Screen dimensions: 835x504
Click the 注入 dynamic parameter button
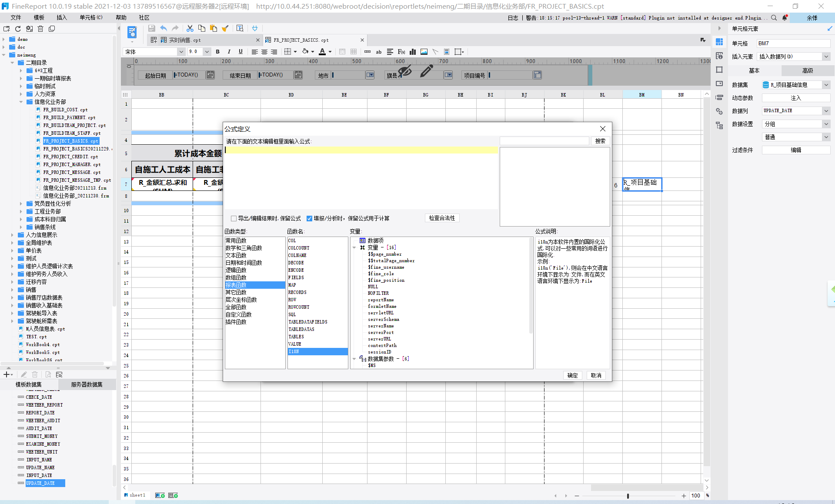pyautogui.click(x=795, y=98)
